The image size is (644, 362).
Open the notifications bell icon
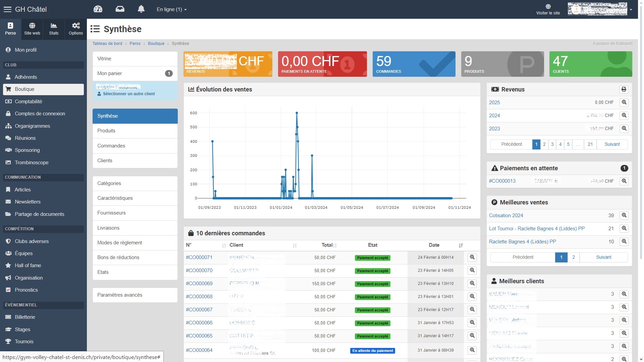(x=141, y=9)
